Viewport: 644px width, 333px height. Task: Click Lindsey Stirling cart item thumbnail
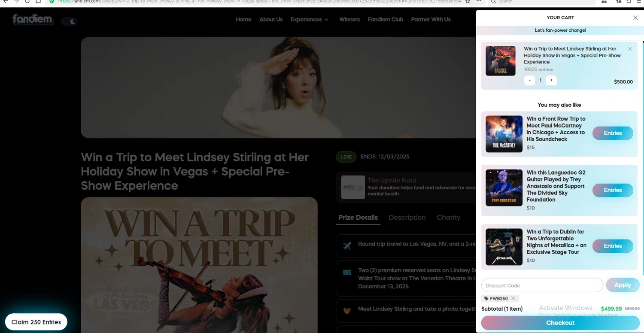[x=501, y=61]
